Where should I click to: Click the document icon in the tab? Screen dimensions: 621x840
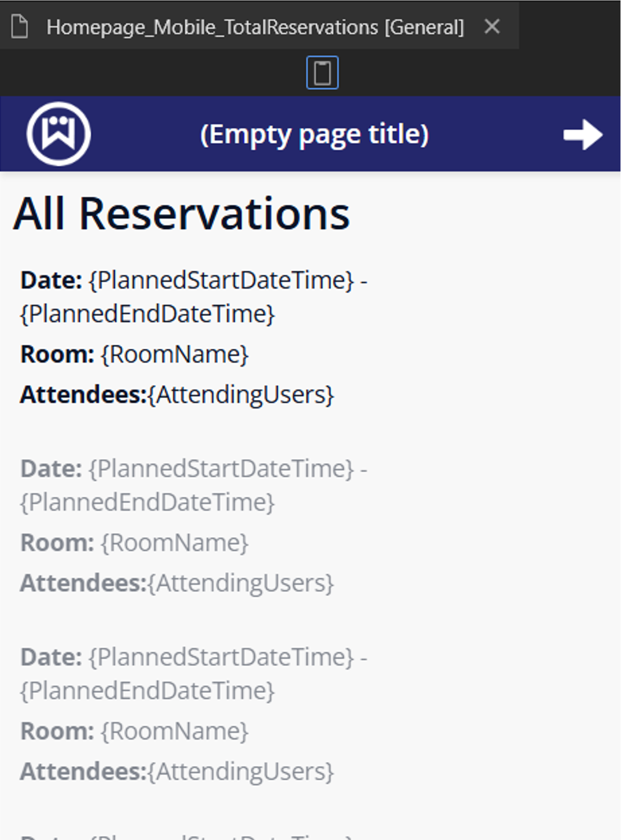[x=19, y=26]
